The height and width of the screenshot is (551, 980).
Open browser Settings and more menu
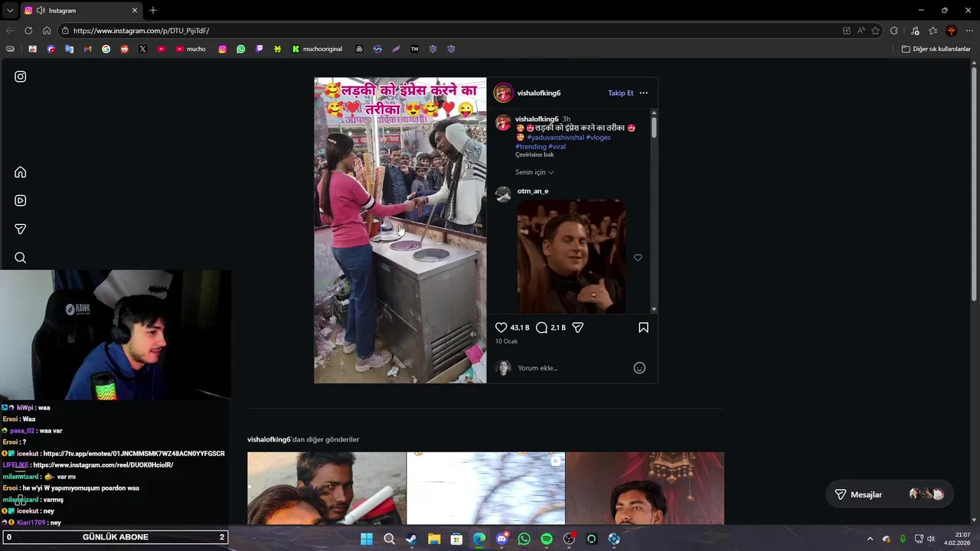pyautogui.click(x=969, y=31)
